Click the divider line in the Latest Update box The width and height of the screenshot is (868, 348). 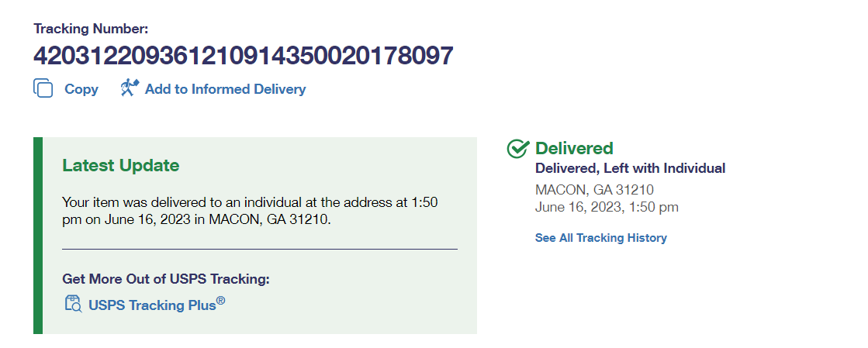pyautogui.click(x=259, y=249)
